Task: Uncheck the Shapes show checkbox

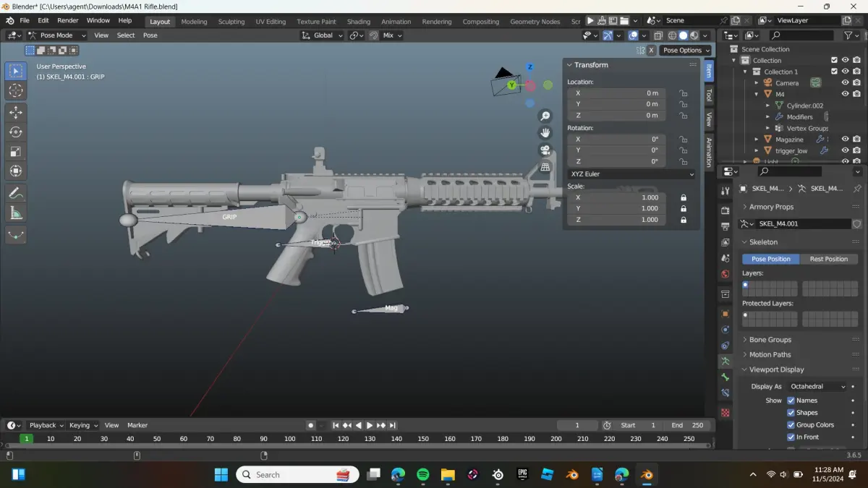Action: coord(791,413)
